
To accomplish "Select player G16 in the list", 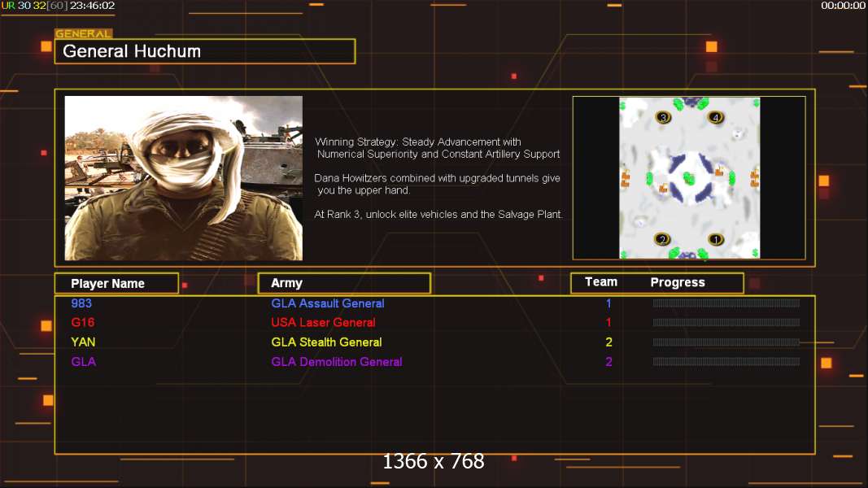I will tap(83, 322).
